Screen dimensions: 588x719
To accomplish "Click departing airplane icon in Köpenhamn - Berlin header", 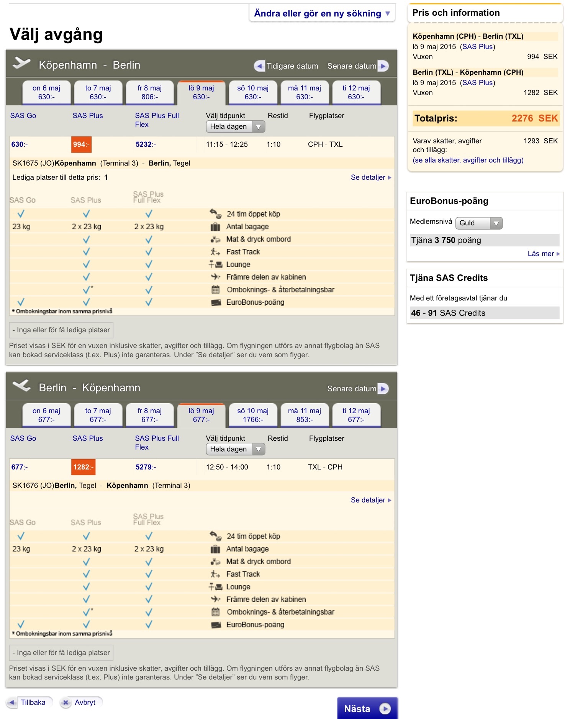I will 21,63.
